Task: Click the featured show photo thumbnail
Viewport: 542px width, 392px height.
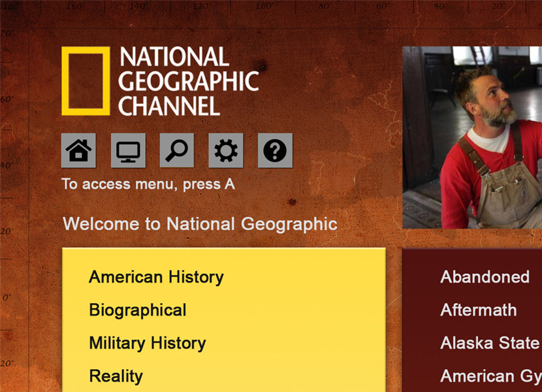Action: pyautogui.click(x=472, y=137)
